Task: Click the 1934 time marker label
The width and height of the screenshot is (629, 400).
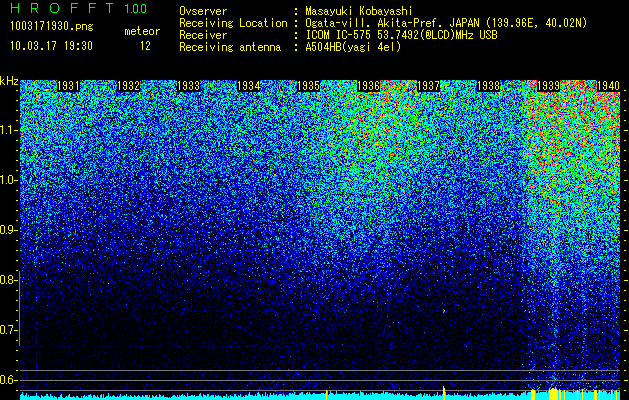Action: (249, 86)
